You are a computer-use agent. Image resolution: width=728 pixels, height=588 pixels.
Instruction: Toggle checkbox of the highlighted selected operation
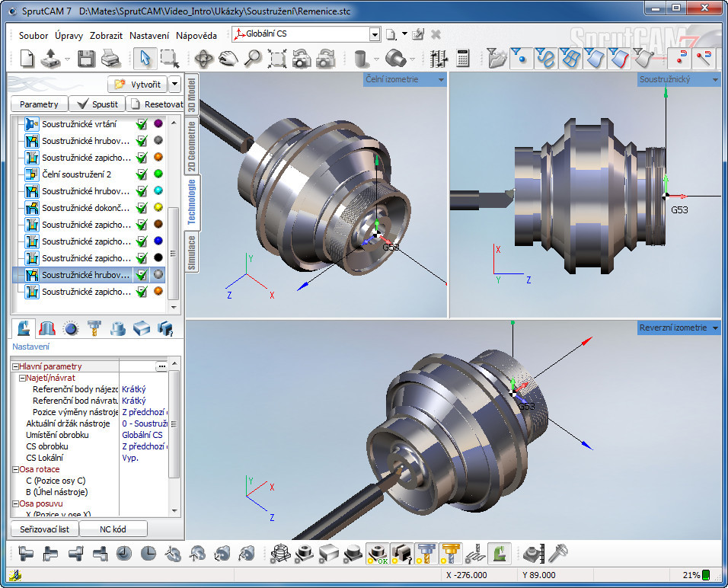coord(142,275)
